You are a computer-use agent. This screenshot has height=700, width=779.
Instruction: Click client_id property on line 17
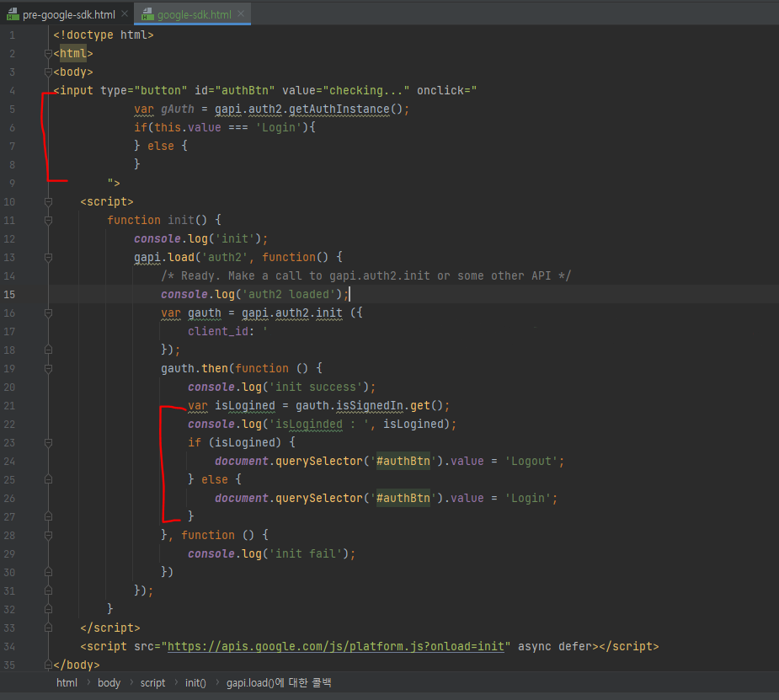tap(218, 331)
